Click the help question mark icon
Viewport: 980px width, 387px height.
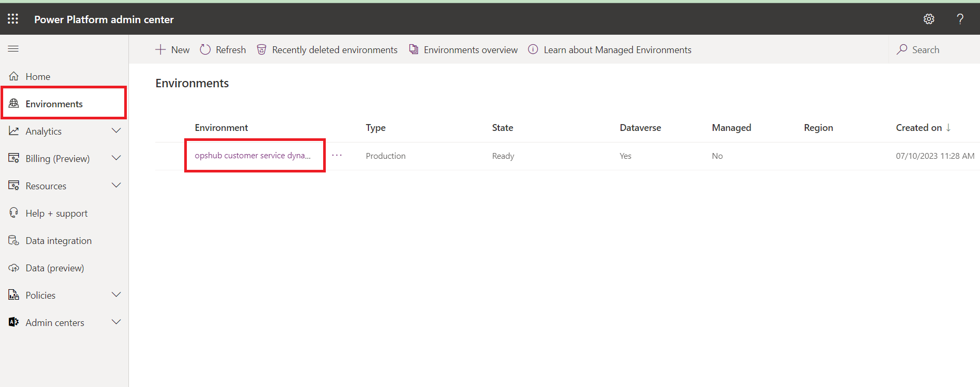point(960,19)
